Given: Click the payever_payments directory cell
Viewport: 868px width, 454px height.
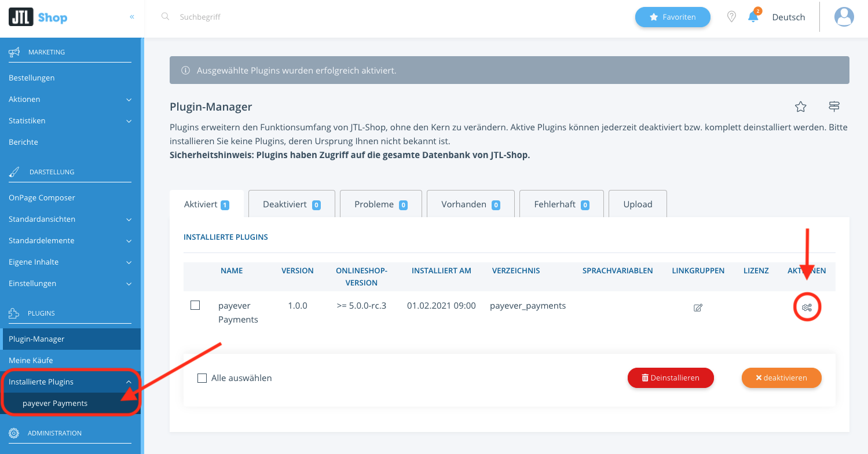Looking at the screenshot, I should [528, 305].
